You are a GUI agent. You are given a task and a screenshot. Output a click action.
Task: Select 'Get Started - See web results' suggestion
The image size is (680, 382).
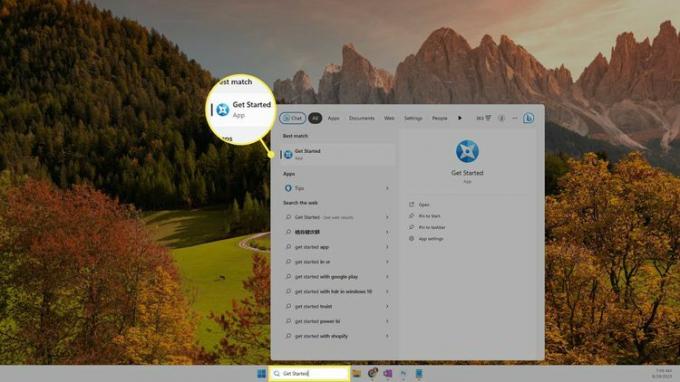[x=337, y=217]
